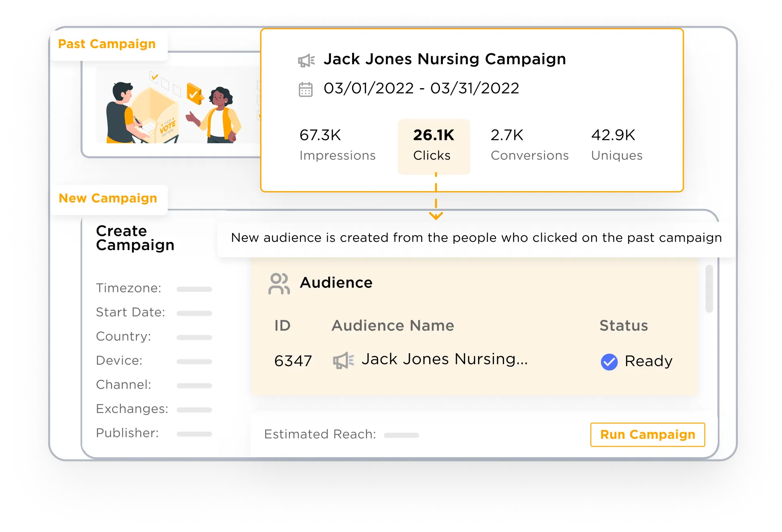Screen dimensions: 782x532
Task: Click the audience panel vertical scrollbar
Action: pyautogui.click(x=709, y=289)
